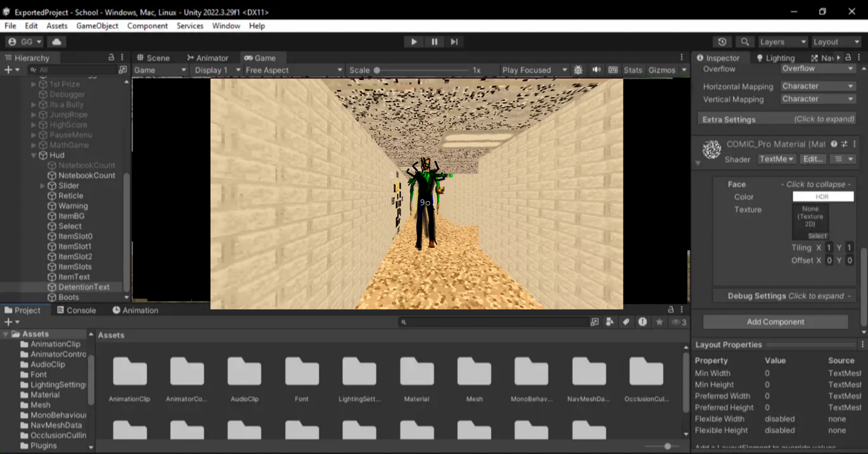Click the Hierarchy search field
The width and height of the screenshot is (868, 454).
coord(72,69)
